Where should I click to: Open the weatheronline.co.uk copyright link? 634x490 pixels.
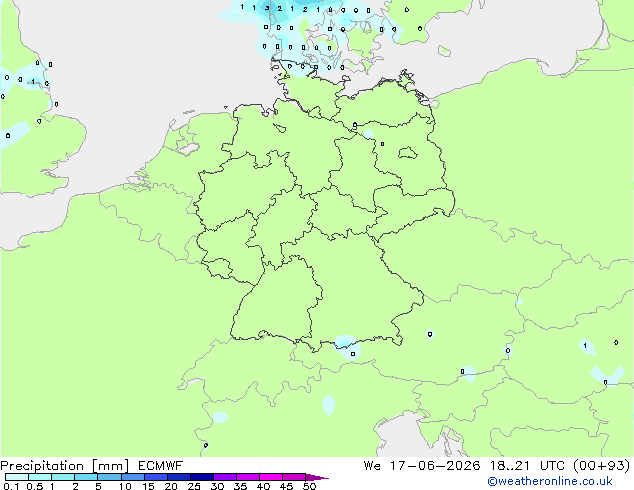tap(549, 481)
